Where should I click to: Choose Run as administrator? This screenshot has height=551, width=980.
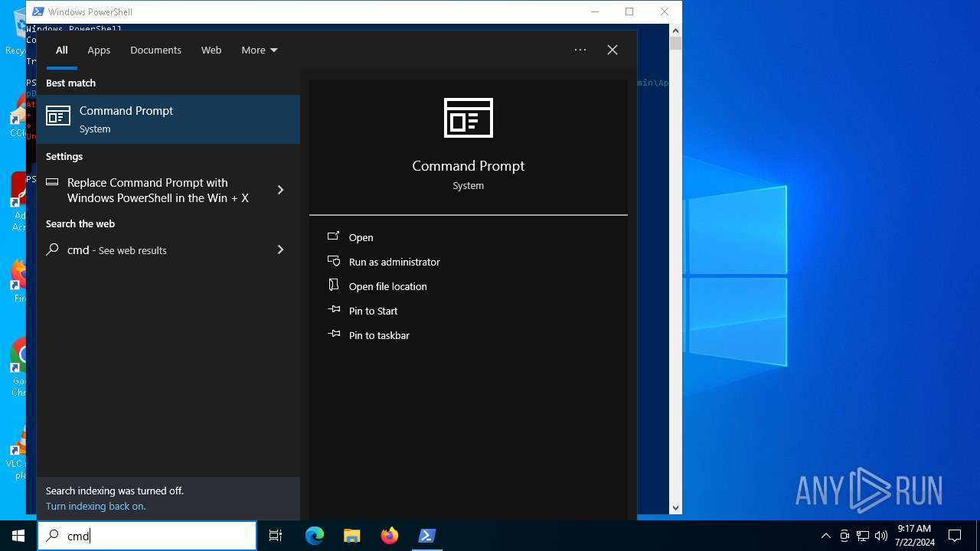pyautogui.click(x=394, y=262)
